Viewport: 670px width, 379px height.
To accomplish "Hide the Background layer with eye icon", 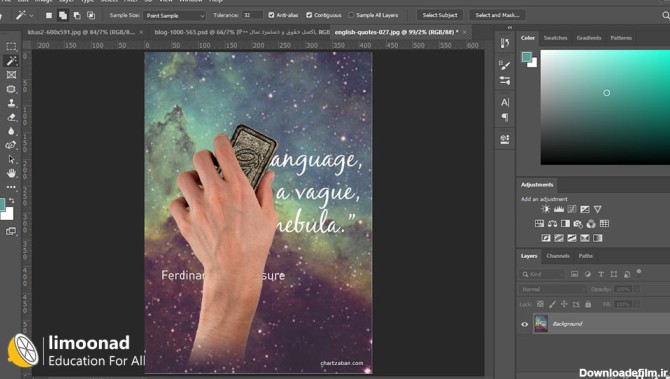I will click(x=525, y=324).
